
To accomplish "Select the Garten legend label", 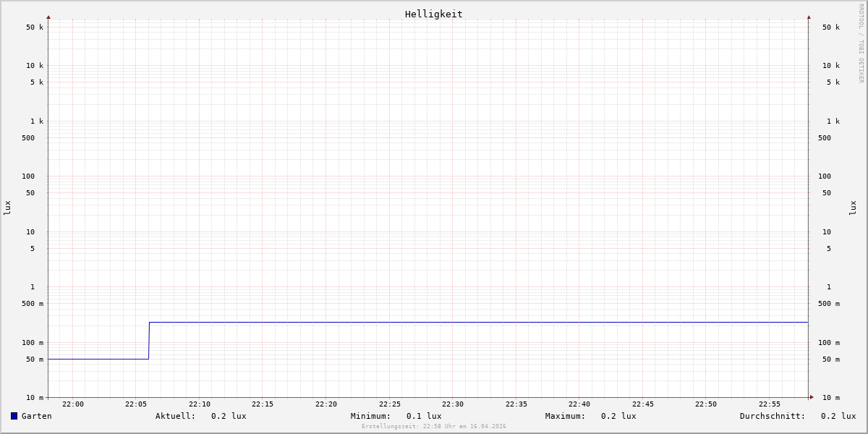I will pos(36,416).
